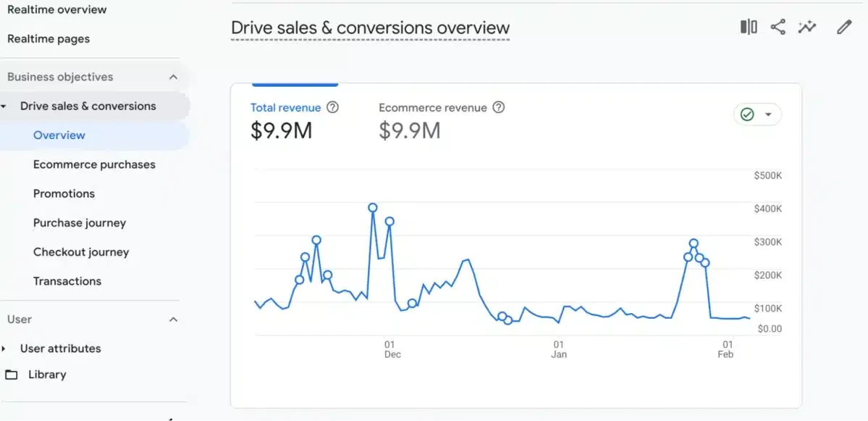The image size is (868, 421).
Task: Open the Insights icon
Action: pyautogui.click(x=806, y=26)
